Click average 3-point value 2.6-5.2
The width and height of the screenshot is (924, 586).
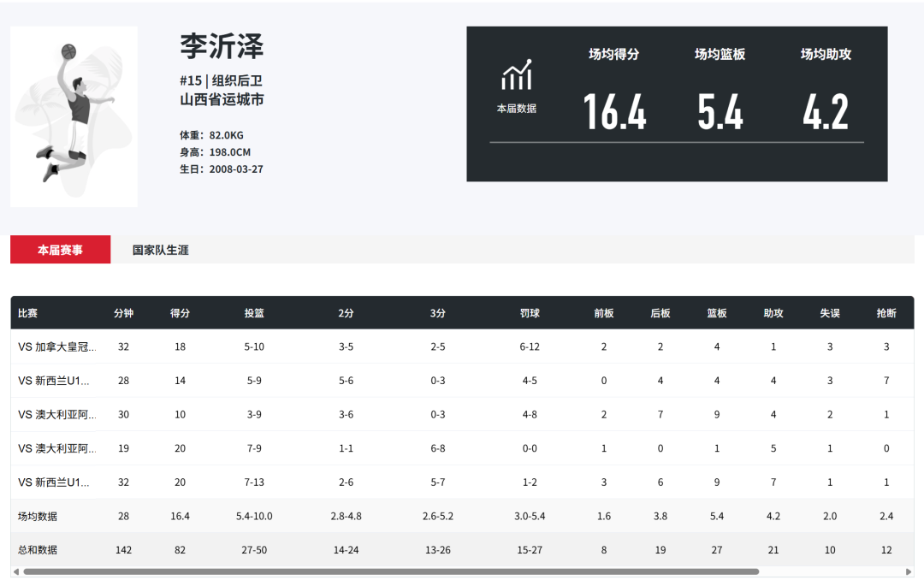(438, 516)
